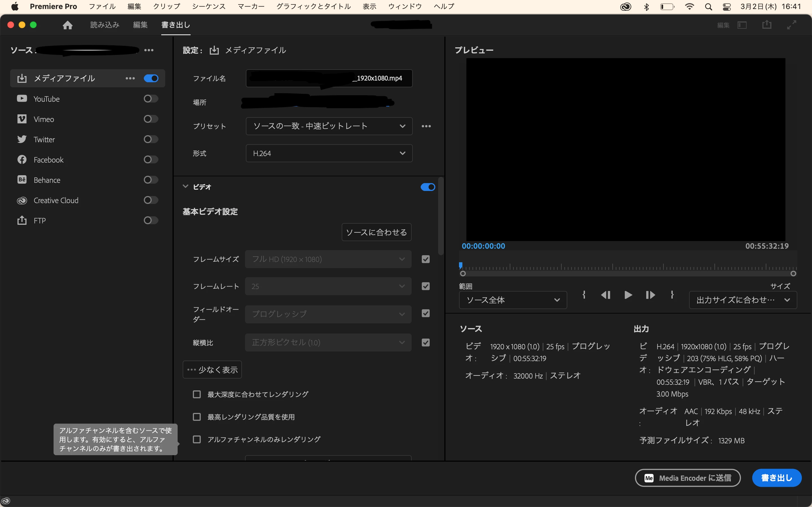Open the 範囲 dropdown showing ソース全体

pyautogui.click(x=512, y=300)
